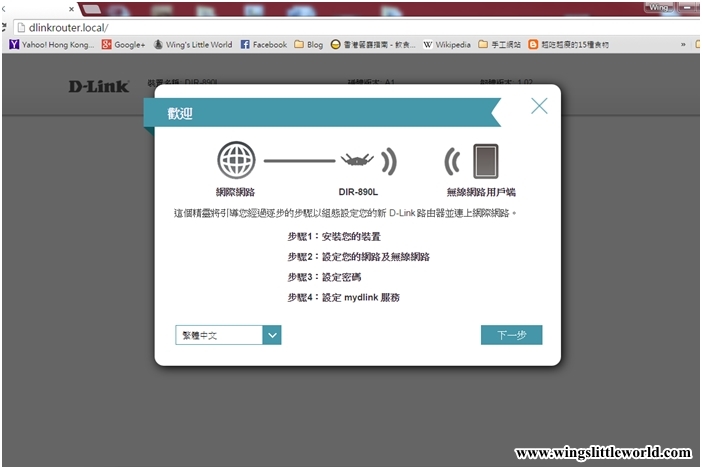Expand the 手工網站 bookmarks folder
The height and width of the screenshot is (469, 702).
click(500, 45)
